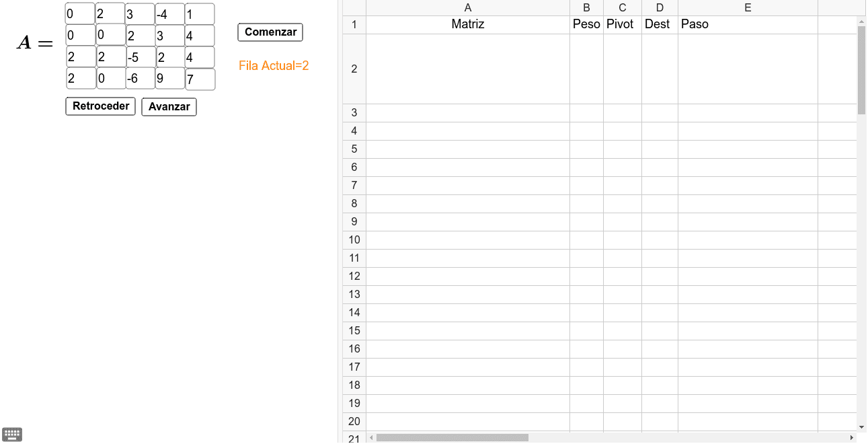This screenshot has height=444, width=868.
Task: Click the horizontal scrollbar thumb
Action: 452,438
